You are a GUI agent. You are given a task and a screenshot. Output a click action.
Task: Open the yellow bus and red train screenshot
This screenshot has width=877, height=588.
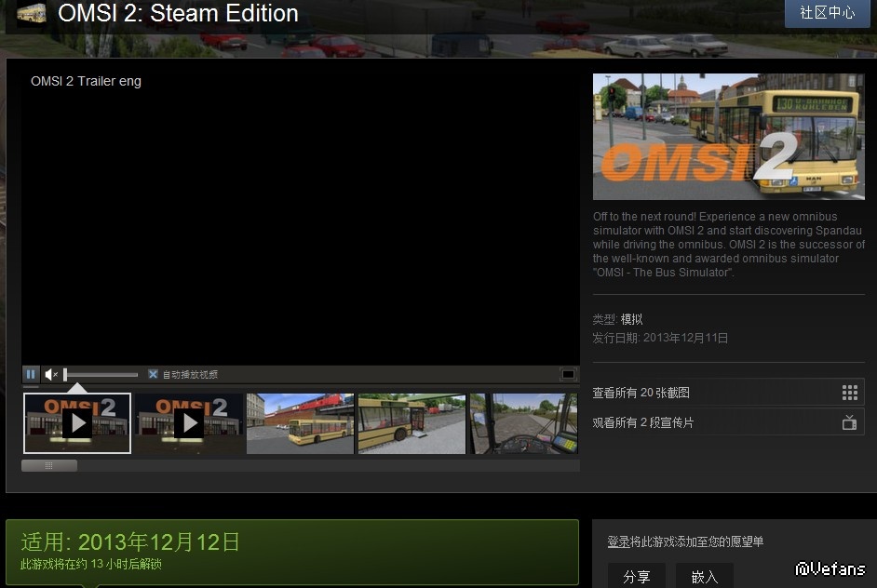pyautogui.click(x=301, y=423)
